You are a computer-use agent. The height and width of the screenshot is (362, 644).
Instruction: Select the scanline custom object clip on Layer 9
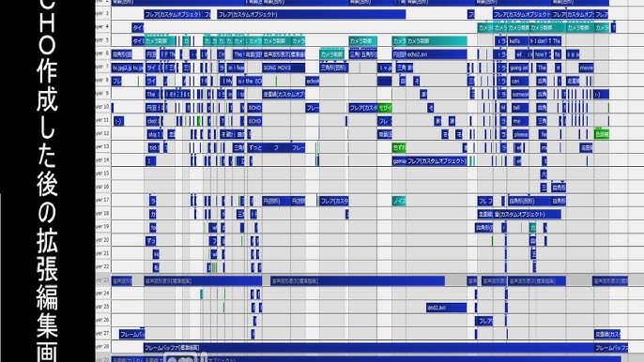(x=284, y=95)
